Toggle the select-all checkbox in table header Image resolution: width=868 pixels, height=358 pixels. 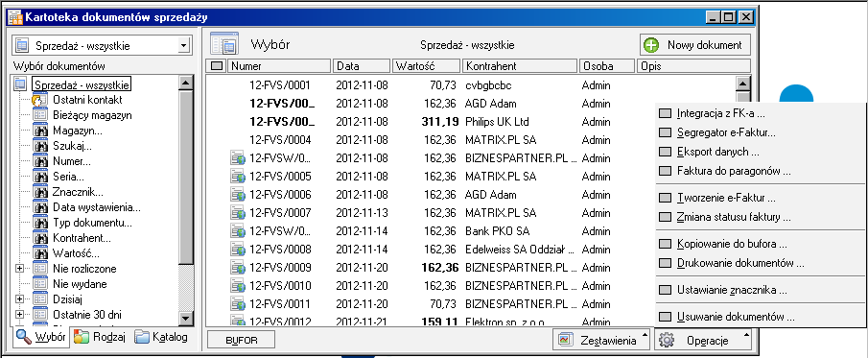tap(217, 66)
